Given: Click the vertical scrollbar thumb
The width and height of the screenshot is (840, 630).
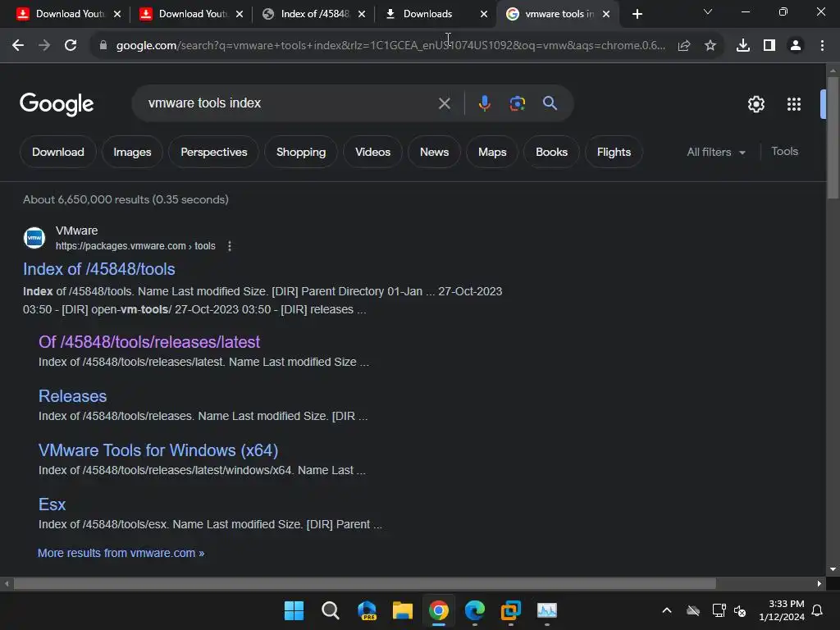Looking at the screenshot, I should click(x=833, y=138).
